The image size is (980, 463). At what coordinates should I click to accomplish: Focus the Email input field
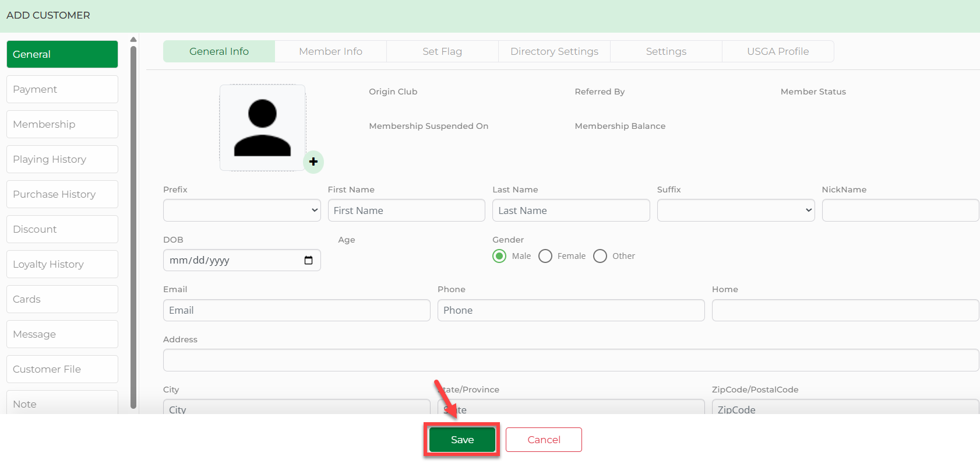click(x=297, y=310)
